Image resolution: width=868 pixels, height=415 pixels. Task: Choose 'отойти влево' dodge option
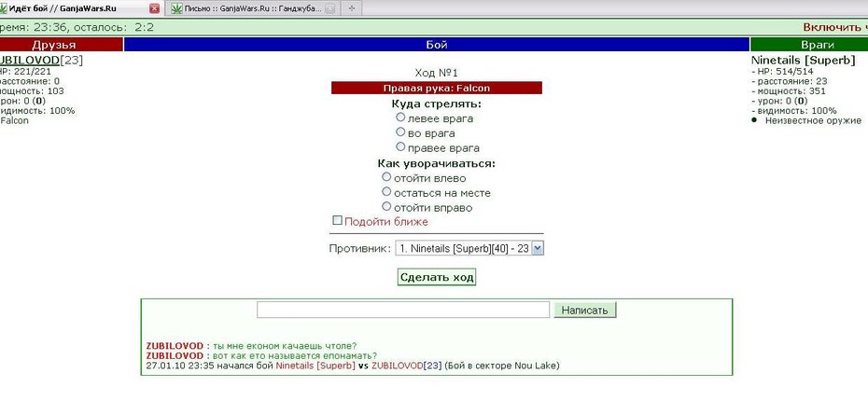point(386,177)
